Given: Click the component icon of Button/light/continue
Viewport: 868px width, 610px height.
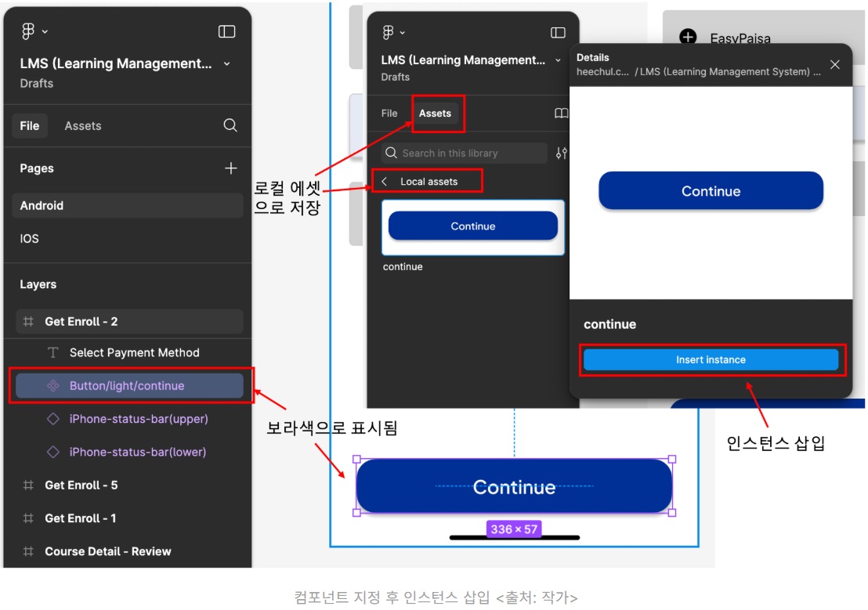Looking at the screenshot, I should (53, 386).
